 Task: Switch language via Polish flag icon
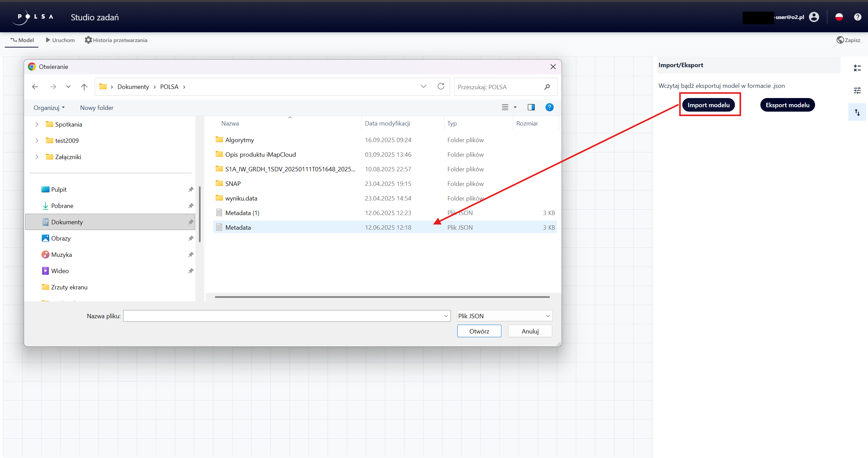pos(839,17)
